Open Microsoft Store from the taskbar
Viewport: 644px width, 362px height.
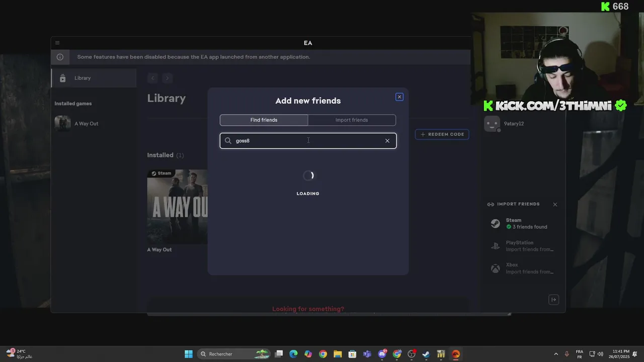353,354
